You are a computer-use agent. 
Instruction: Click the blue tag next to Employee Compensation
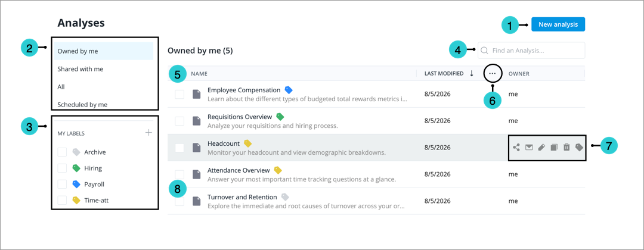(289, 90)
